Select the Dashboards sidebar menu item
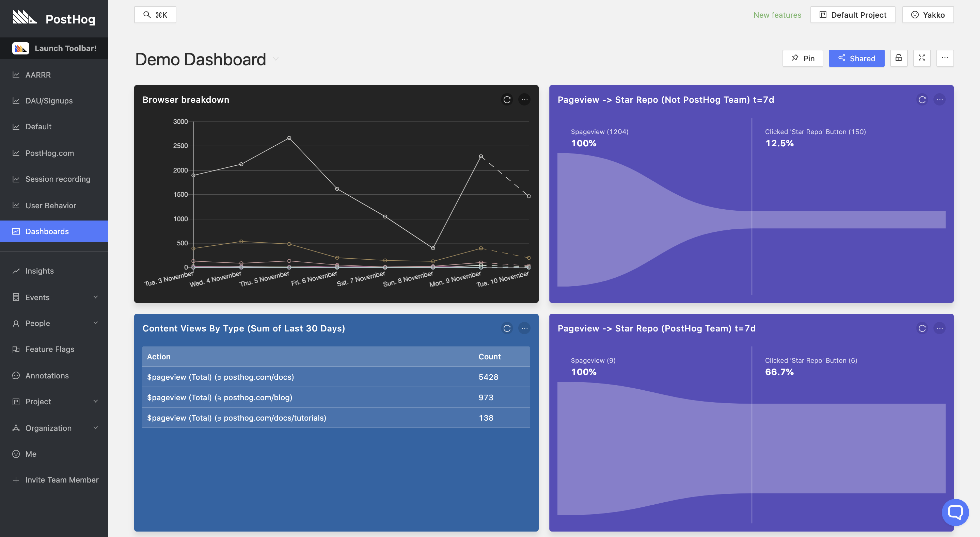 point(47,231)
